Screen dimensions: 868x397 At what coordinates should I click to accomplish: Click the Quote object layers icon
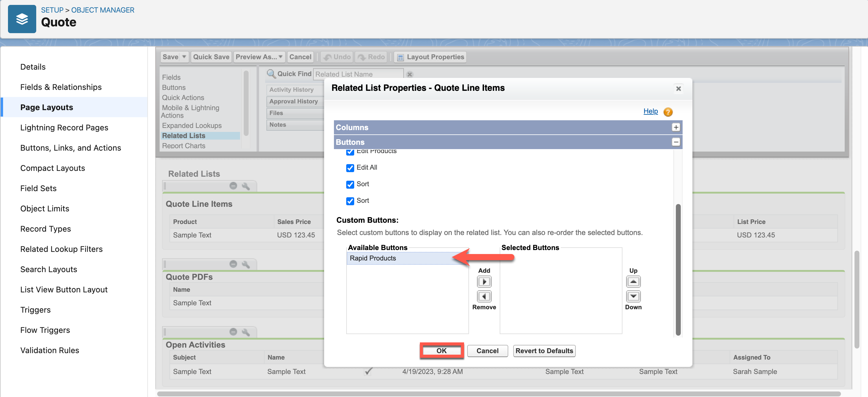coord(22,19)
